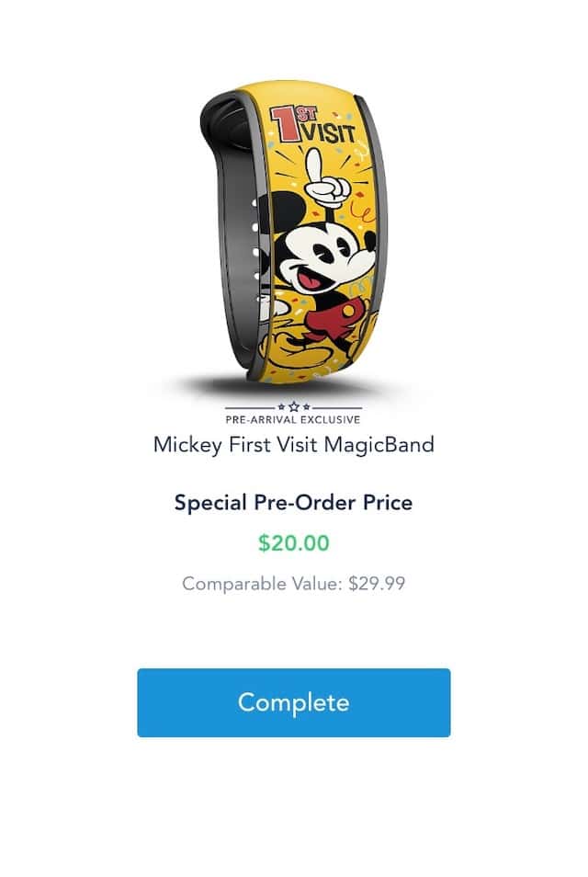Click the word 'Complete' on the button
Viewport: 588px width, 877px height.
(293, 702)
